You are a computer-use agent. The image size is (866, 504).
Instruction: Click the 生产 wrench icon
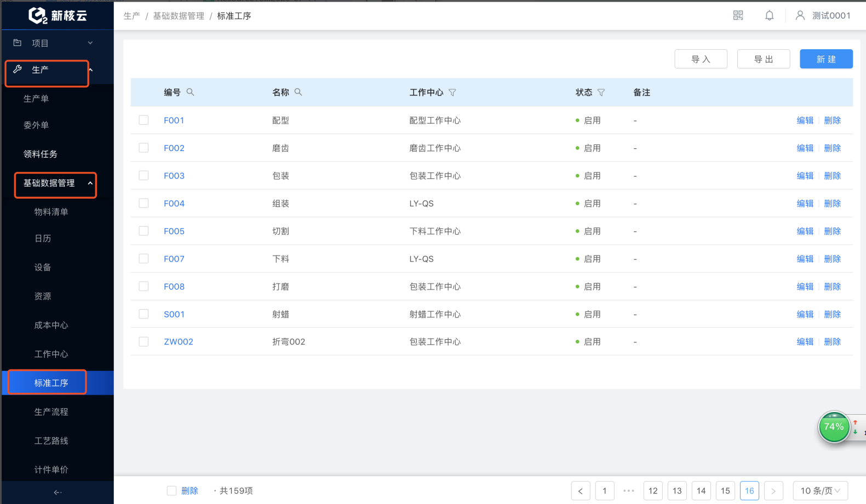pos(18,69)
